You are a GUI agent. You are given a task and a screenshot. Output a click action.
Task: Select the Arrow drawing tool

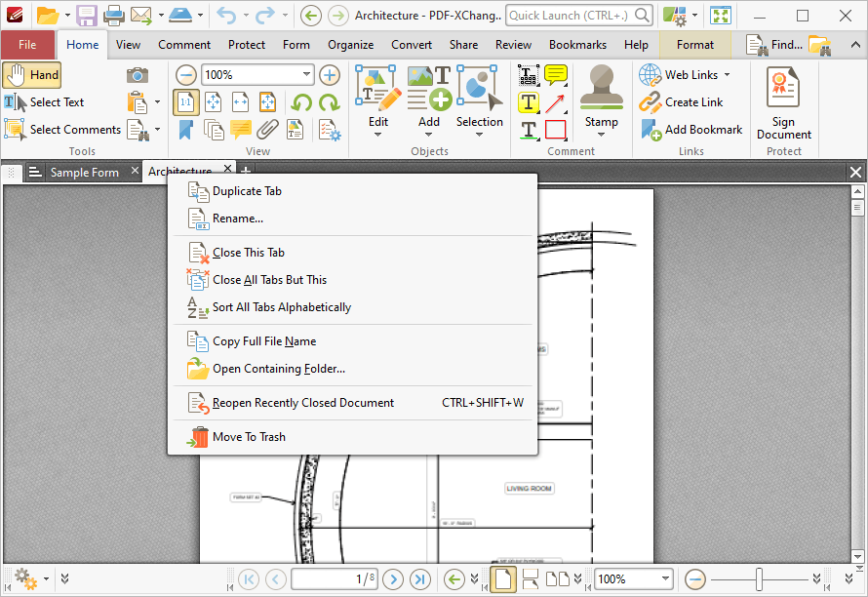[x=556, y=102]
